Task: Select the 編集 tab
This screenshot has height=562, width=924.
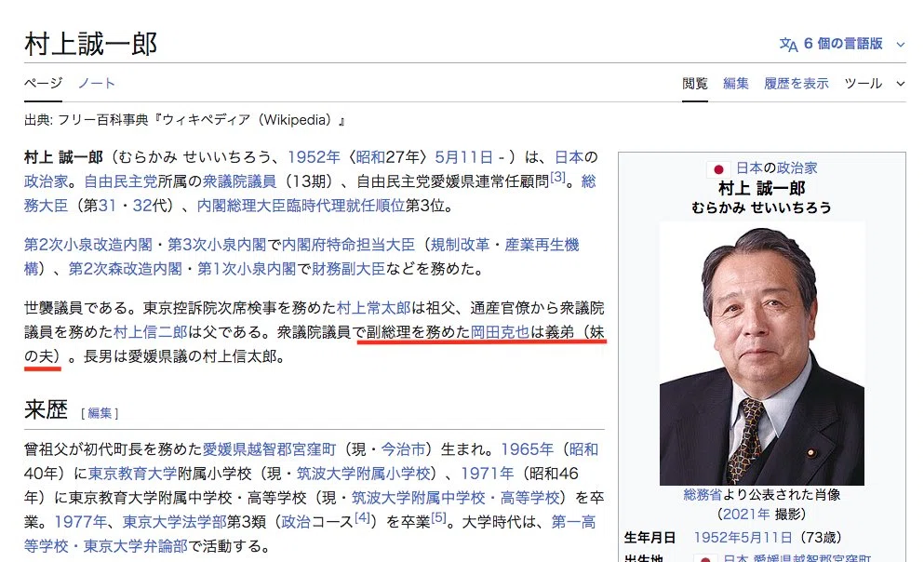Action: click(x=736, y=84)
